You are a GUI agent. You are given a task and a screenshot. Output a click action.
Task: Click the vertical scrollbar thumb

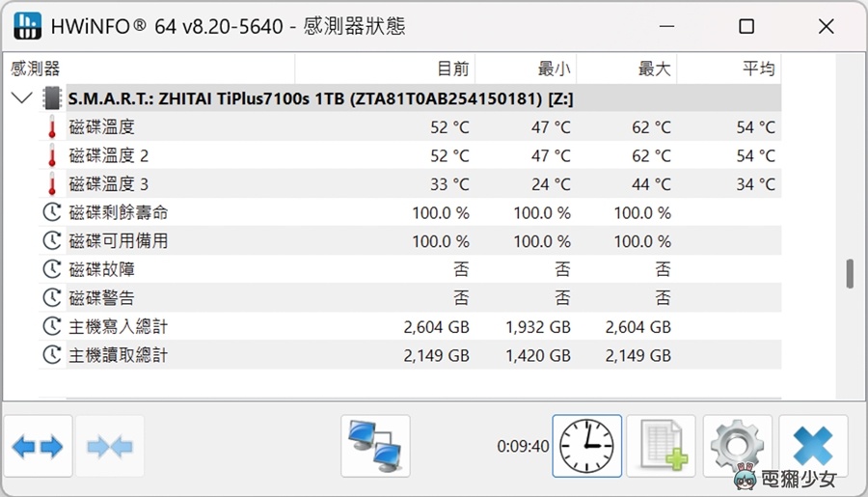850,274
